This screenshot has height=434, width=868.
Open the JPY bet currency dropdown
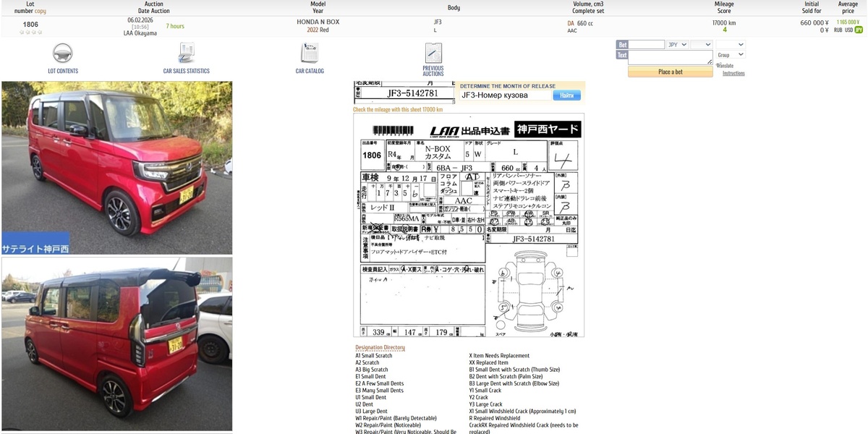tap(678, 44)
